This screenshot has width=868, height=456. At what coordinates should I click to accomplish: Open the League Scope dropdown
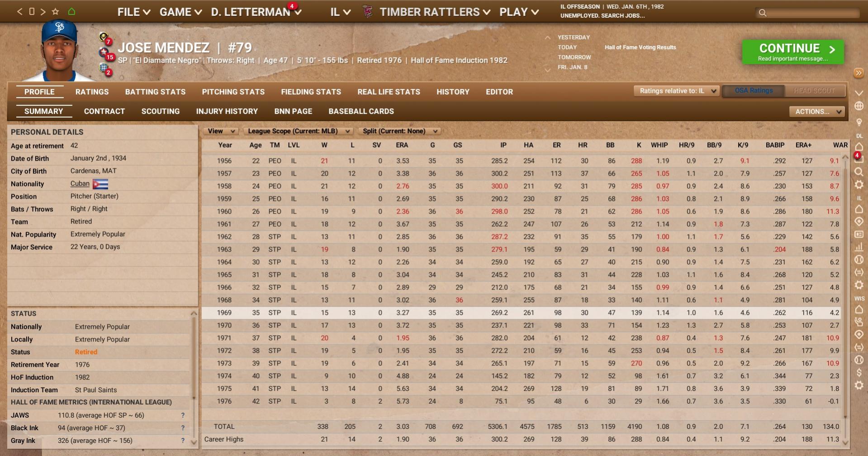click(298, 131)
